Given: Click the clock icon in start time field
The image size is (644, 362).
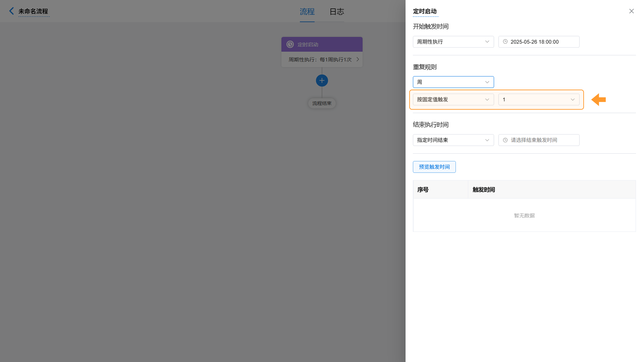Looking at the screenshot, I should coord(505,41).
